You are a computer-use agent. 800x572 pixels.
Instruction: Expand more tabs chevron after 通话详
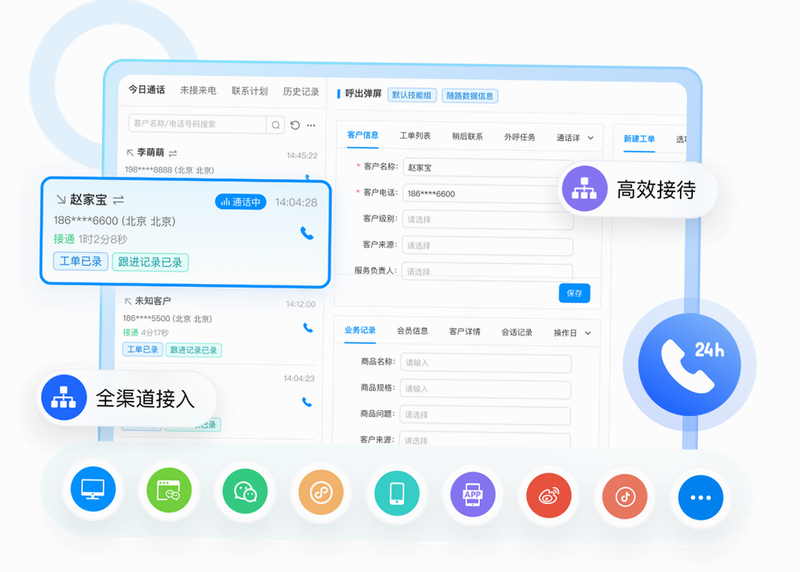(590, 138)
